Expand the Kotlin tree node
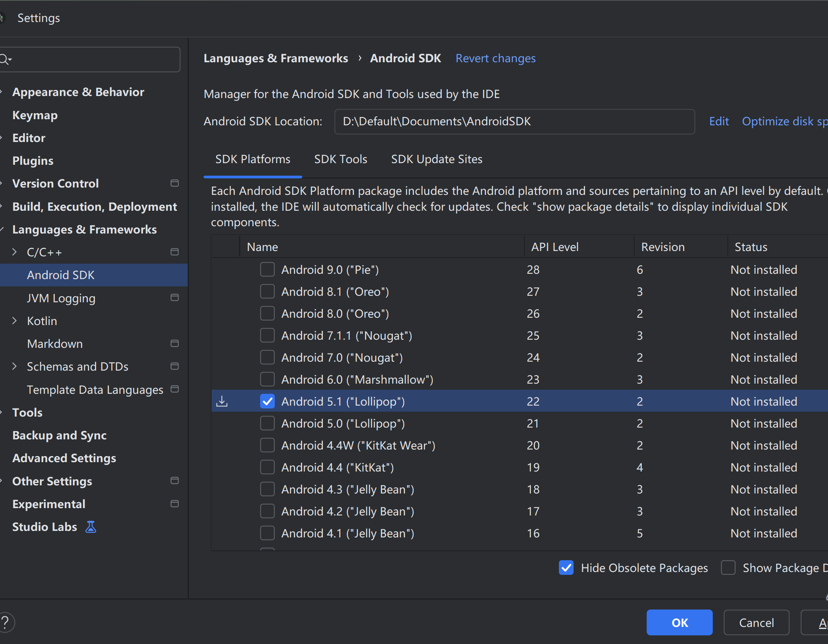 (x=15, y=321)
